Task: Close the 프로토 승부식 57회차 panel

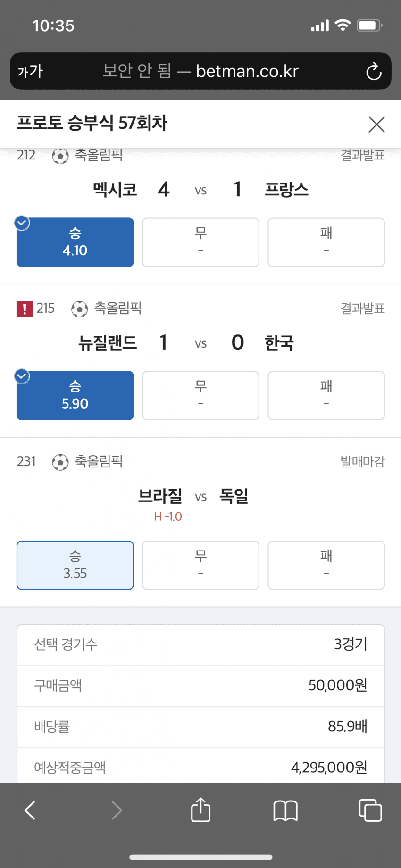Action: point(376,125)
